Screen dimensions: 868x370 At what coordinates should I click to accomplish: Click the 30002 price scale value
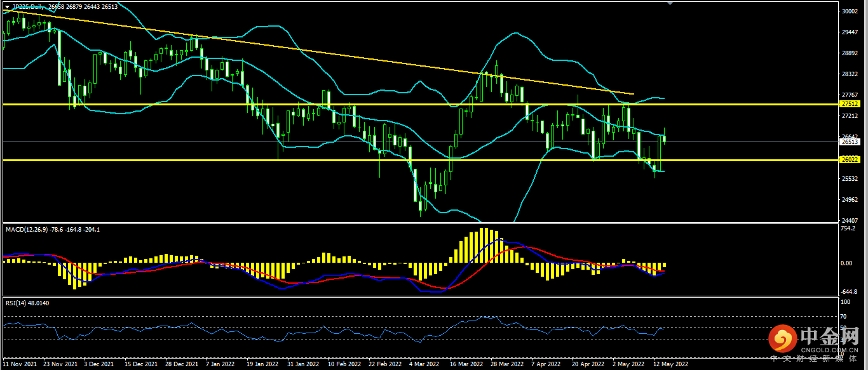point(849,11)
